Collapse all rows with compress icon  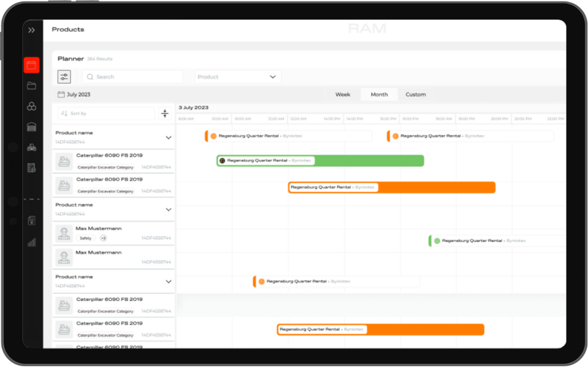coord(165,114)
